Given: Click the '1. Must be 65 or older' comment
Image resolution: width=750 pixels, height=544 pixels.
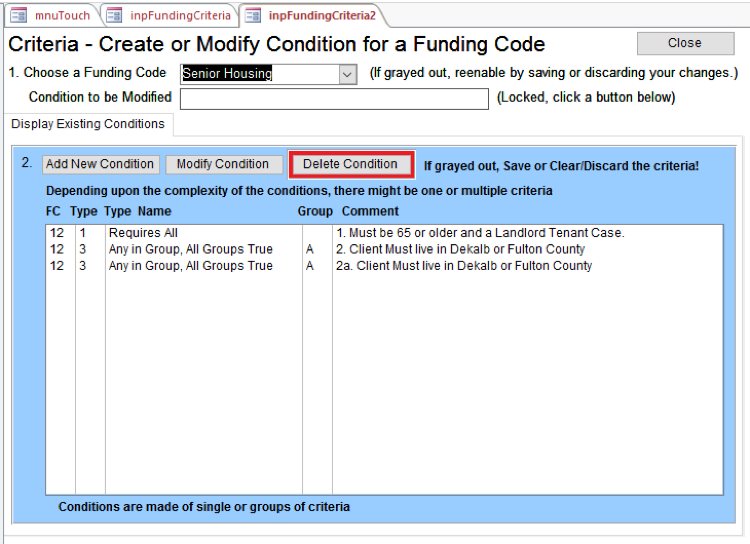Looking at the screenshot, I should 480,233.
